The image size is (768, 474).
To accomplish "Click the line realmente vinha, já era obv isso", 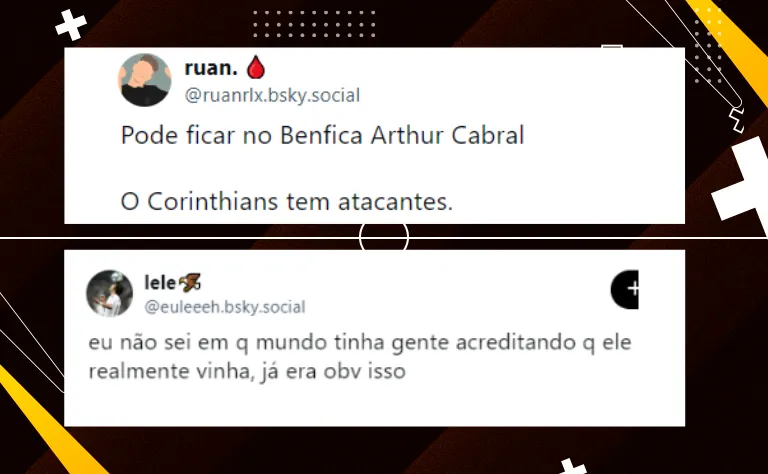I will (247, 371).
